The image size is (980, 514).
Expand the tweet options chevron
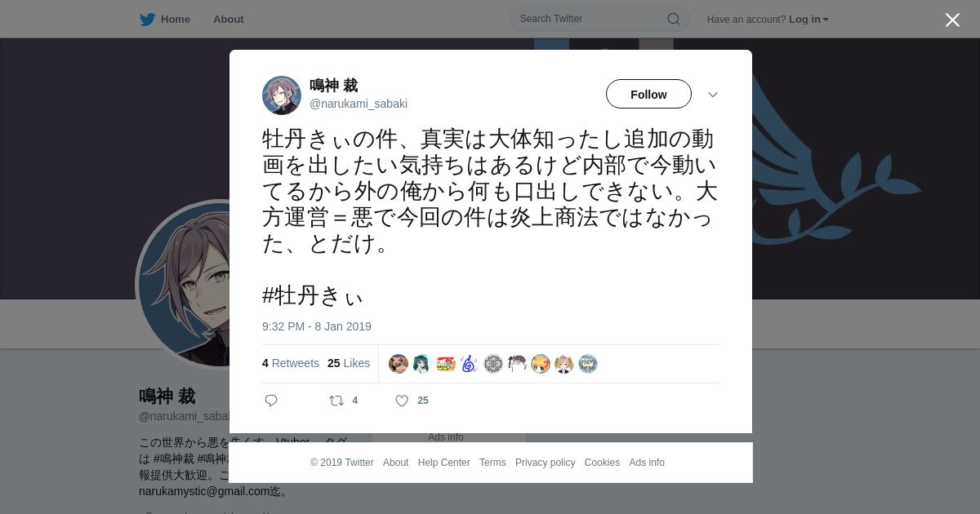click(712, 95)
